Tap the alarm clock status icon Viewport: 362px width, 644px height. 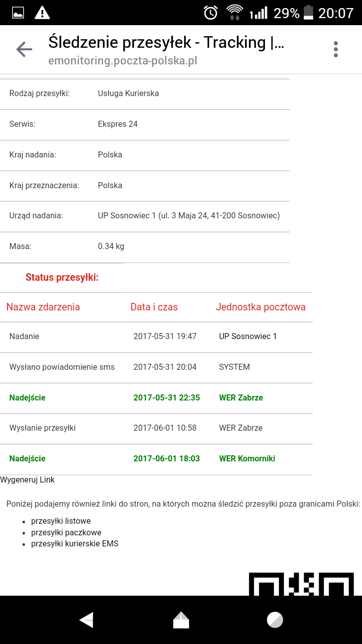[211, 13]
